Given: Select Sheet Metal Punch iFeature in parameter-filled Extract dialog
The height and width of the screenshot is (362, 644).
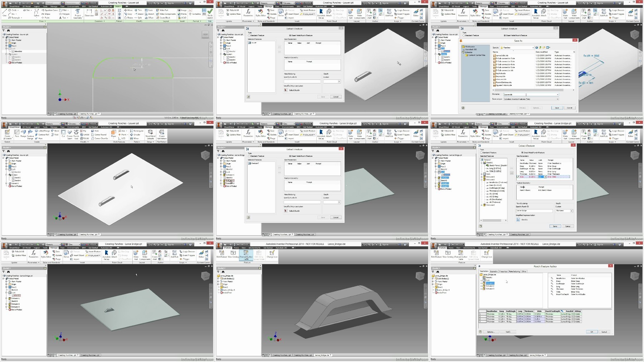Looking at the screenshot, I should point(522,153).
